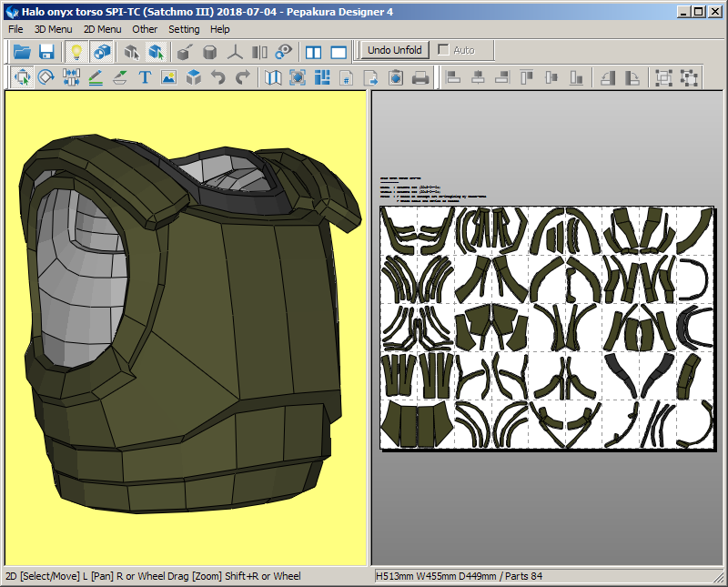Click the Pepakura icon in title bar
The height and width of the screenshot is (587, 728).
click(x=12, y=12)
